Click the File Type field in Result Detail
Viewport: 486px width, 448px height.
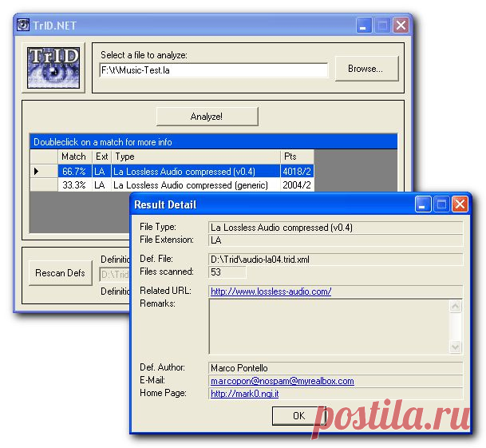click(x=336, y=228)
